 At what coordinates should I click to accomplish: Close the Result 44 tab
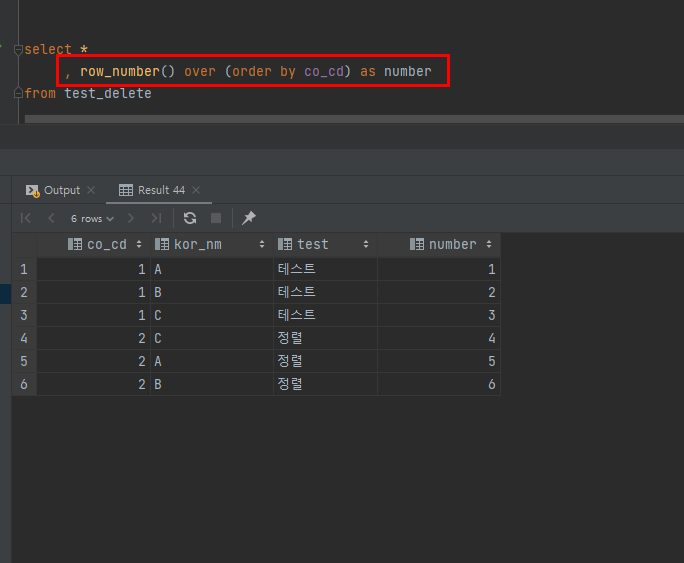(x=196, y=190)
